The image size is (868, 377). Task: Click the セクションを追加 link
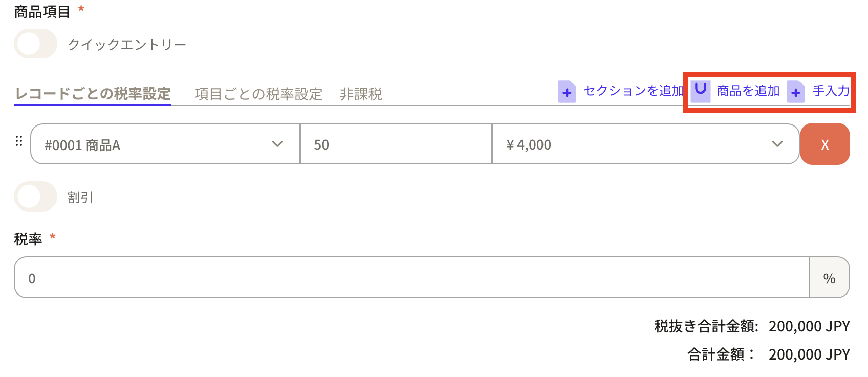(x=634, y=91)
